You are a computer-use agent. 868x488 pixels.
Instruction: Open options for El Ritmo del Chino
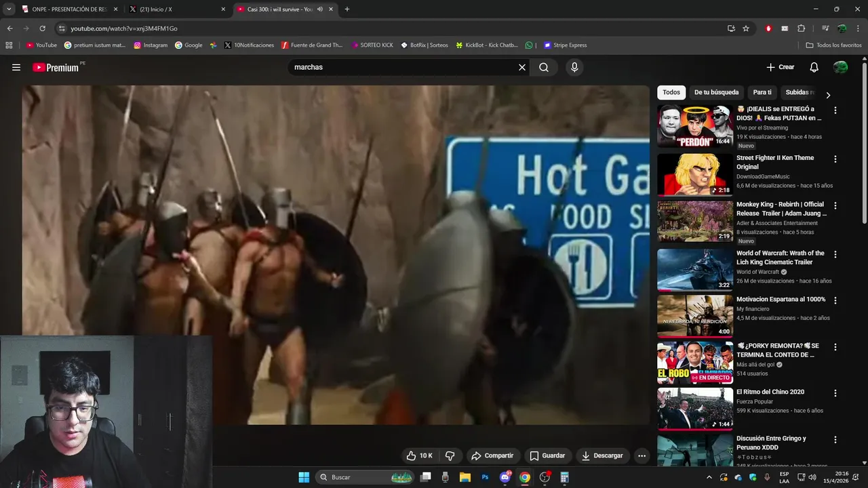(835, 393)
